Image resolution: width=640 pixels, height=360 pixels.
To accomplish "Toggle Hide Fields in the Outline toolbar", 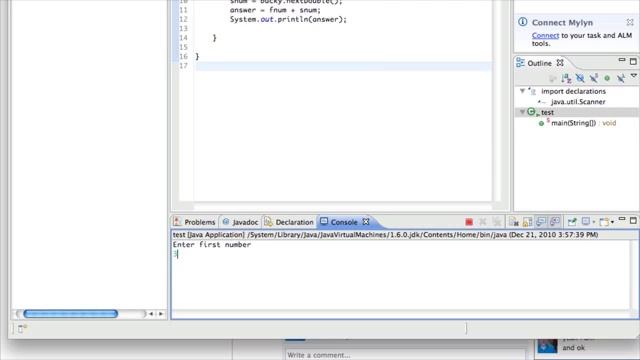I will [x=580, y=78].
